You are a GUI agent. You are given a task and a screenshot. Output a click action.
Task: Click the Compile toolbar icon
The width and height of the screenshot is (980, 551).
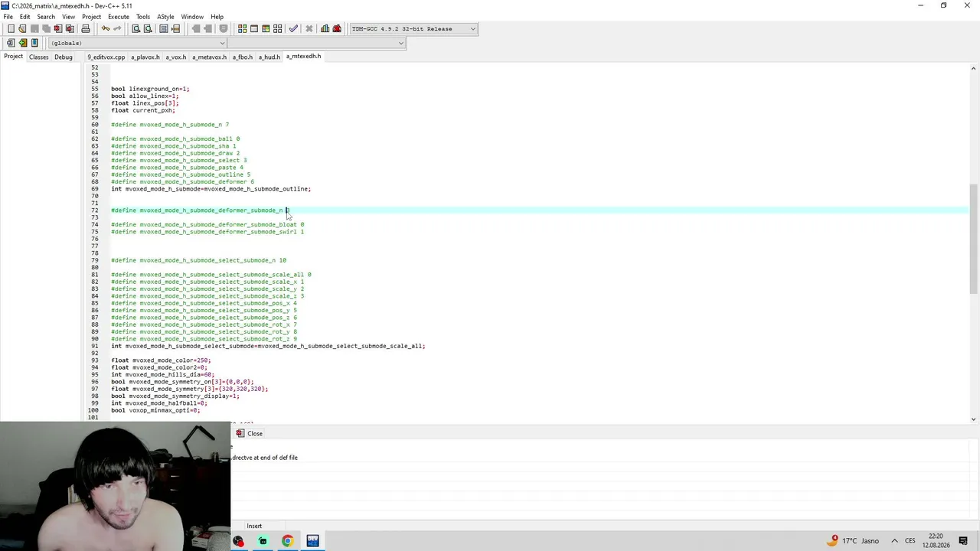click(x=242, y=29)
